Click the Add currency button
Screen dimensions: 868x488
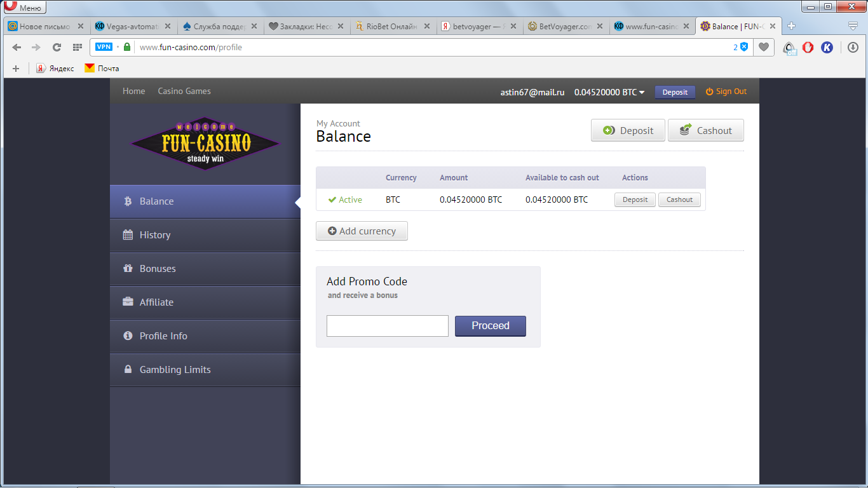coord(362,231)
